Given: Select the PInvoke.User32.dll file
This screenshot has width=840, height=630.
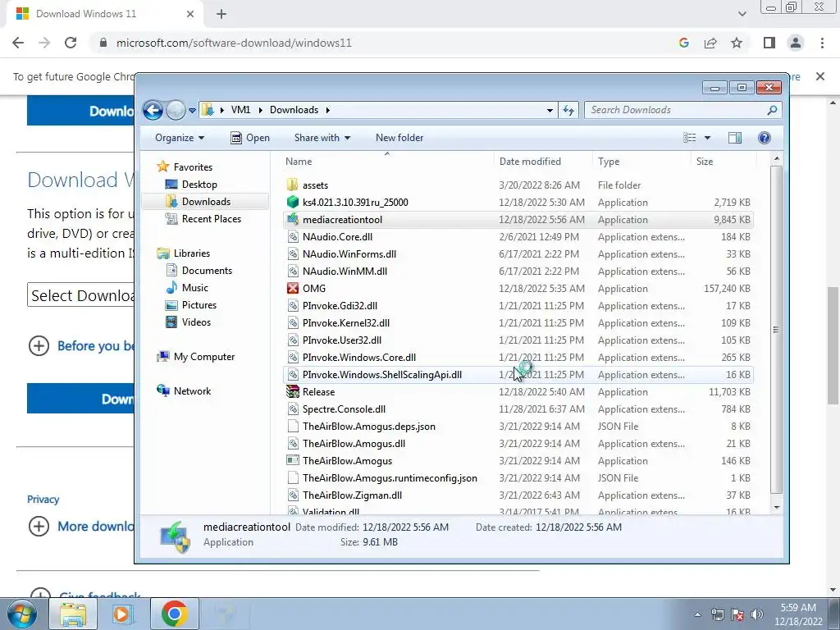Looking at the screenshot, I should 518,340.
